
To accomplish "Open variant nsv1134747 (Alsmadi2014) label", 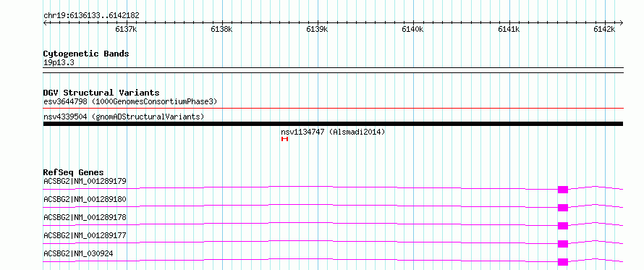I will click(x=333, y=132).
